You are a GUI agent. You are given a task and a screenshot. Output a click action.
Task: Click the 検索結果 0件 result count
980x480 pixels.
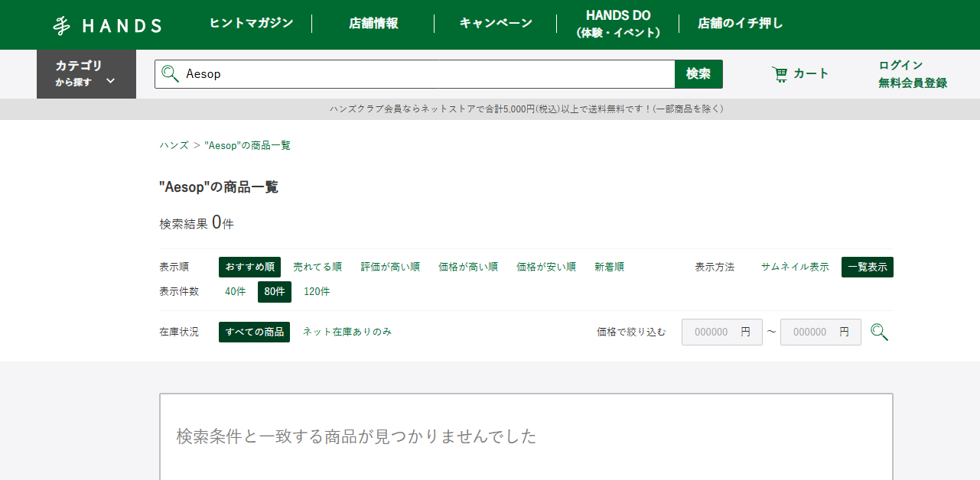click(197, 223)
